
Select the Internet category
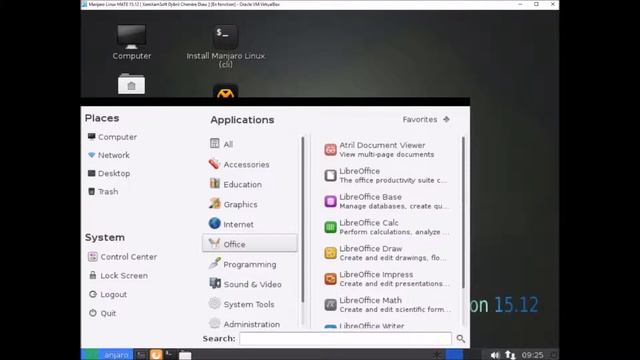click(x=250, y=224)
